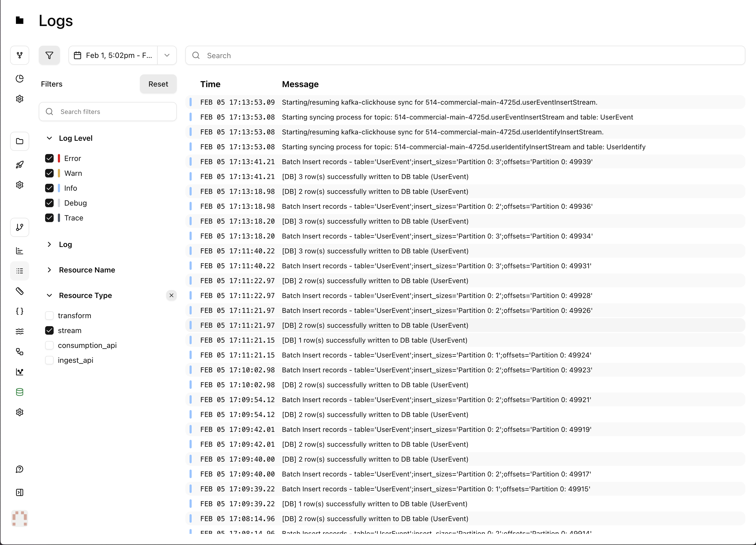Image resolution: width=756 pixels, height=545 pixels.
Task: Select the ruler icon in sidebar
Action: tap(20, 291)
